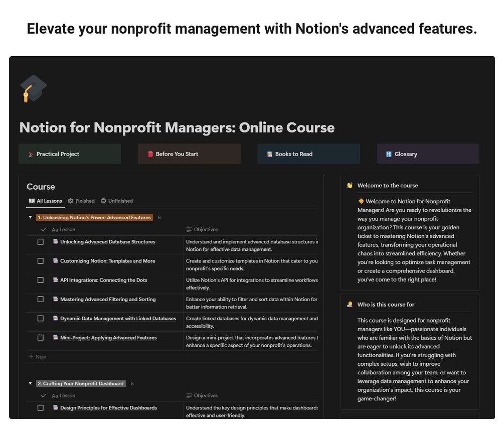Screen dimensions: 504x428
Task: Check off Unlocking Advanced Database Structures lesson
Action: [x=41, y=242]
